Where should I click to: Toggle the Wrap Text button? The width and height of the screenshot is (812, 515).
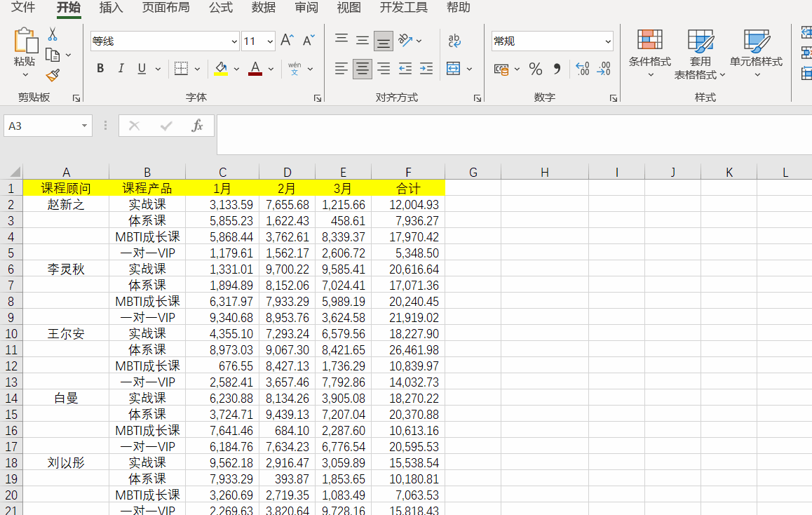click(x=454, y=41)
